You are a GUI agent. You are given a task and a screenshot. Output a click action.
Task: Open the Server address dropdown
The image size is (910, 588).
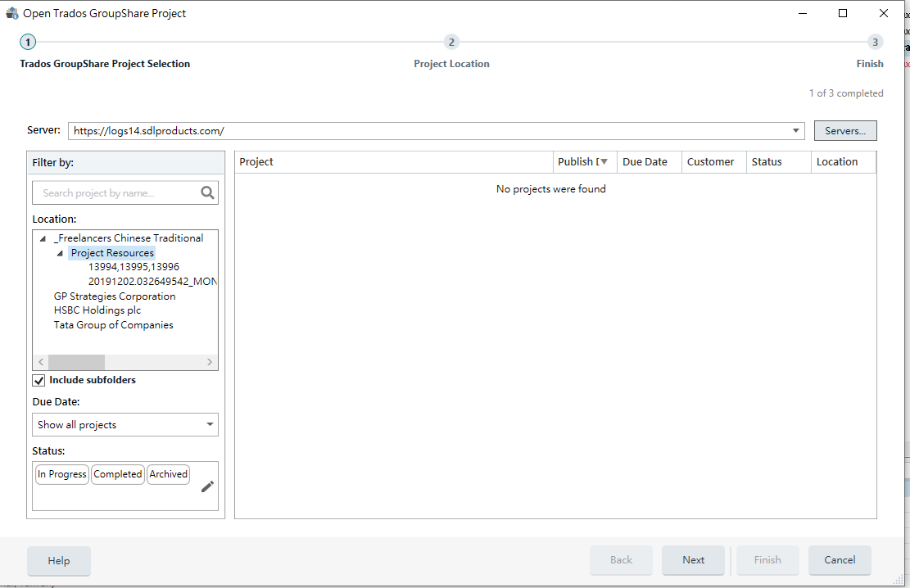pyautogui.click(x=795, y=130)
